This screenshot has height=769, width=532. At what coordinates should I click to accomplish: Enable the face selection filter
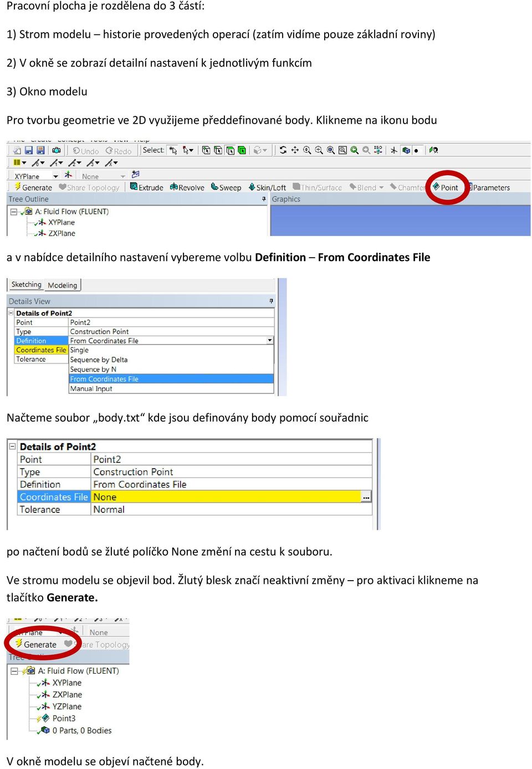[x=230, y=151]
